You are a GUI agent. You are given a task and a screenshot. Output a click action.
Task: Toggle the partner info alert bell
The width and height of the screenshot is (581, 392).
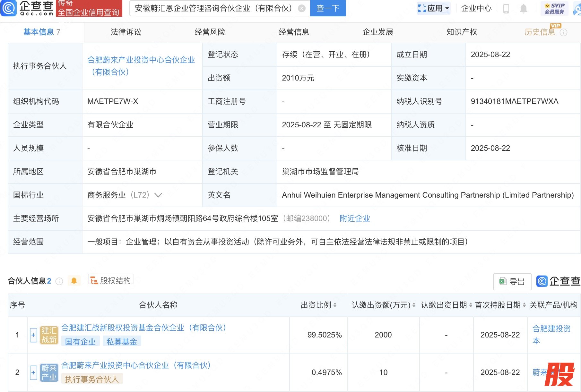74,281
